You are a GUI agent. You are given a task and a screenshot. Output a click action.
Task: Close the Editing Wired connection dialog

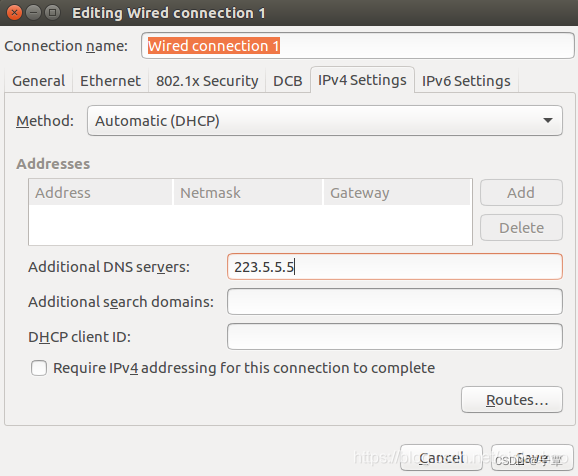click(x=14, y=13)
